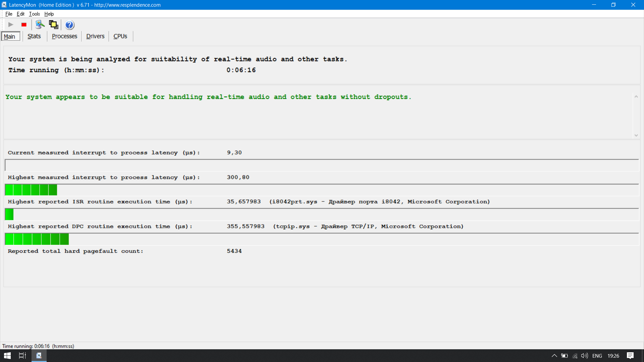
Task: Click the highest DPC execution time bar
Action: coord(37,239)
